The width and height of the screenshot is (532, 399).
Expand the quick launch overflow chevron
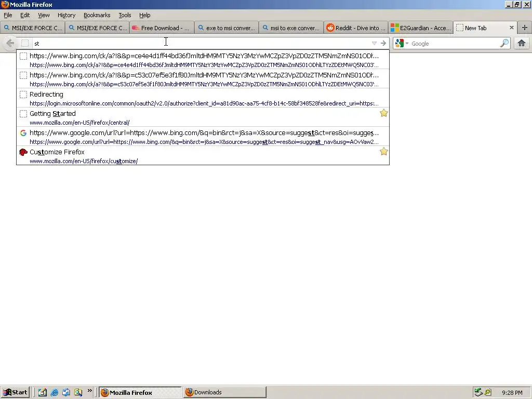[89, 391]
